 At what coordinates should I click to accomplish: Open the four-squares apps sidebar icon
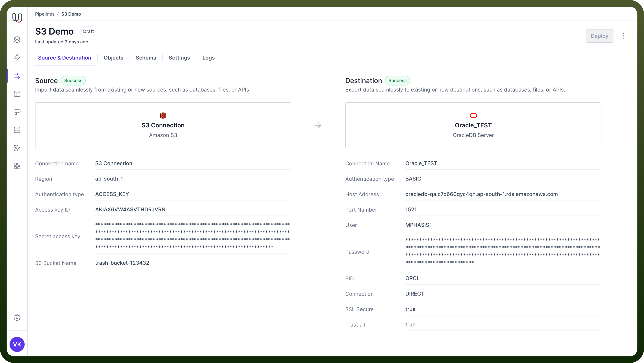[x=17, y=166]
